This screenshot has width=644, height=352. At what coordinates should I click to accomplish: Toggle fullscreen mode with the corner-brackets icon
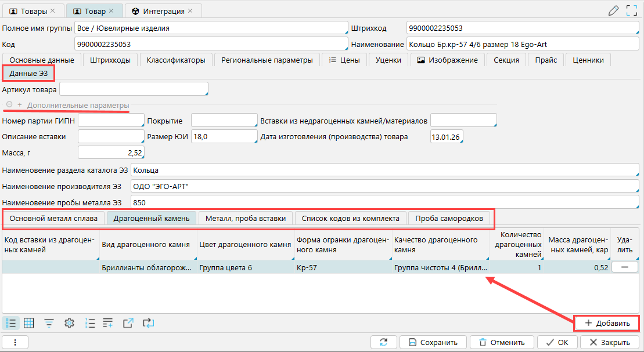(x=632, y=10)
